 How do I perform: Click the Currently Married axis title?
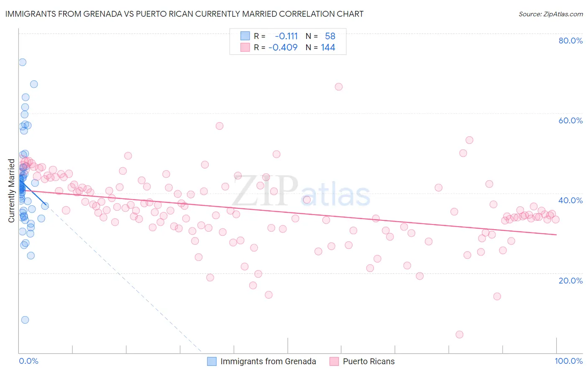click(x=11, y=191)
